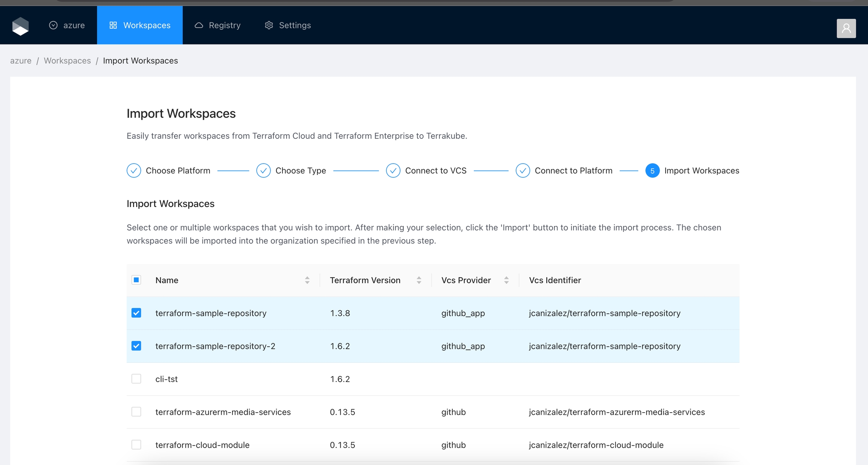Image resolution: width=868 pixels, height=465 pixels.
Task: Click the Terrakube logo icon
Action: (20, 26)
